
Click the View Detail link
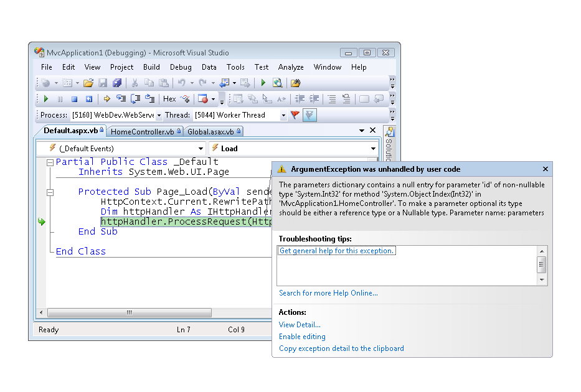point(300,324)
